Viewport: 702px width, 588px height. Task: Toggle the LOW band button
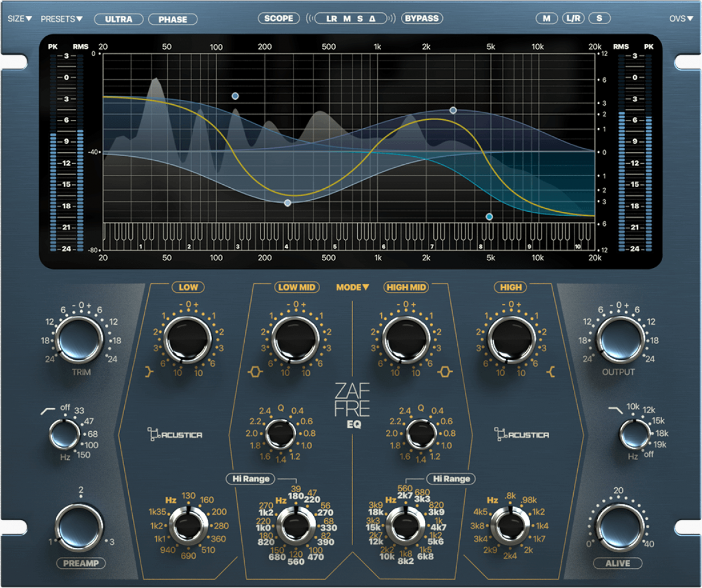(x=188, y=287)
